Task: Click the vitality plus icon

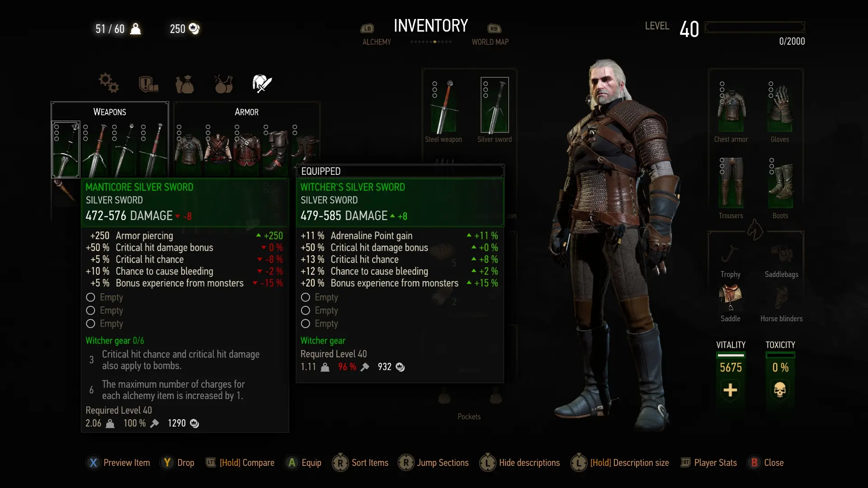Action: [730, 390]
